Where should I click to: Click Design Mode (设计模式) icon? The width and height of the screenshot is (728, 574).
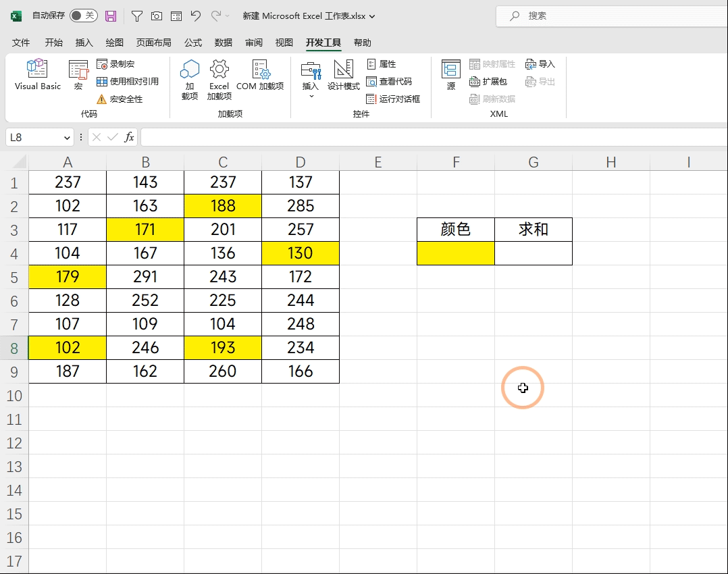(x=344, y=74)
